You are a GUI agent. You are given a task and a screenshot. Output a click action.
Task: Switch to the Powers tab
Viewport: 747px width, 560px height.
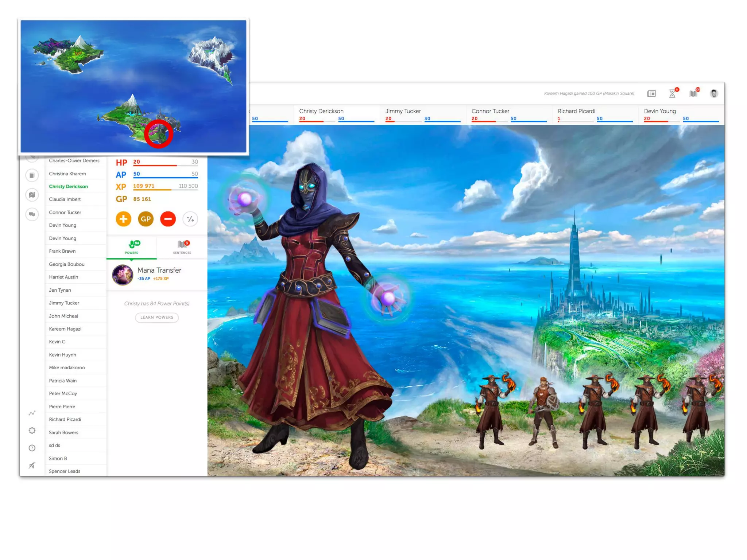coord(132,247)
